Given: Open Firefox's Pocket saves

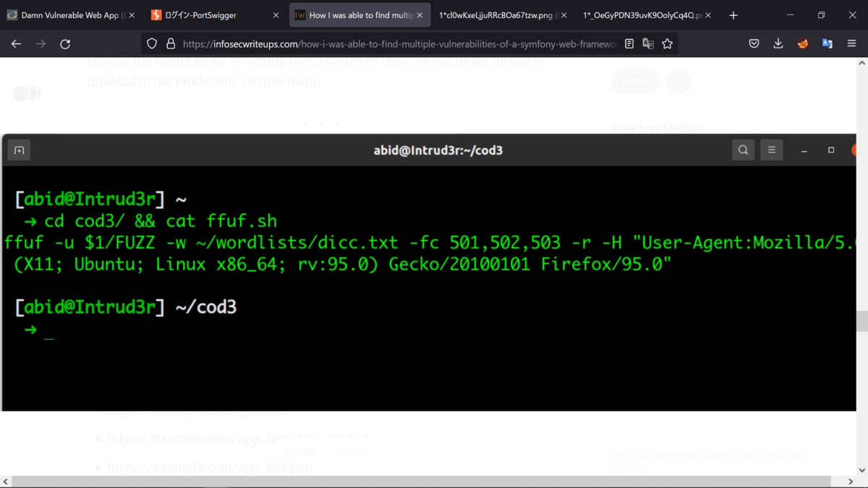Looking at the screenshot, I should click(754, 43).
